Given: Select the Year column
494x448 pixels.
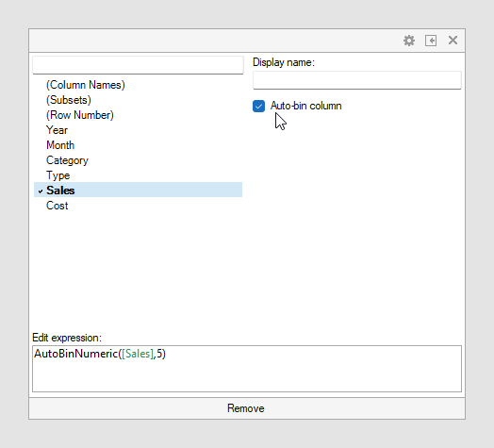Looking at the screenshot, I should pyautogui.click(x=57, y=130).
